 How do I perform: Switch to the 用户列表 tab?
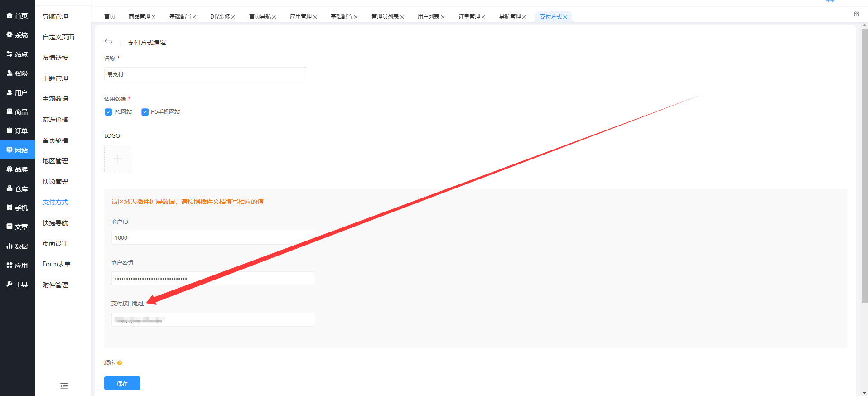pos(428,17)
